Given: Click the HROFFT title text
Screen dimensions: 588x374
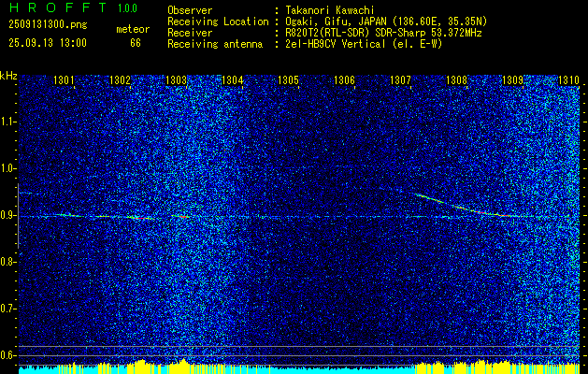Looking at the screenshot, I should tap(59, 7).
